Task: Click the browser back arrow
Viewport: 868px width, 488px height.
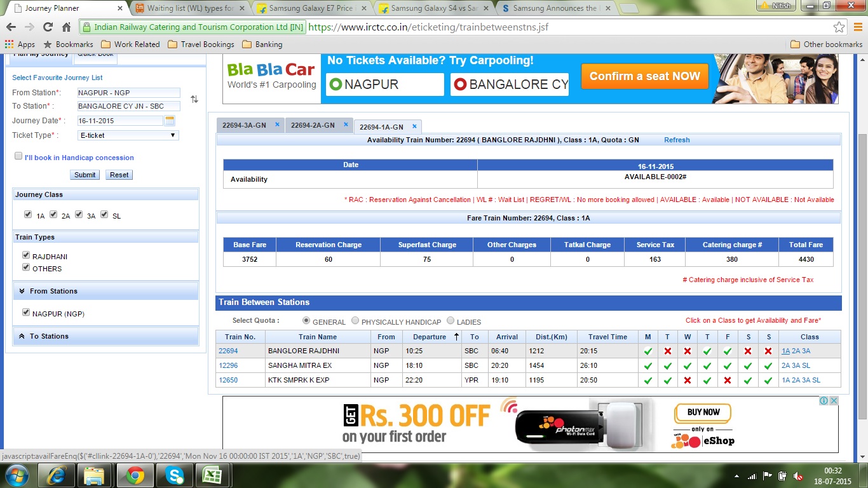Action: click(11, 27)
